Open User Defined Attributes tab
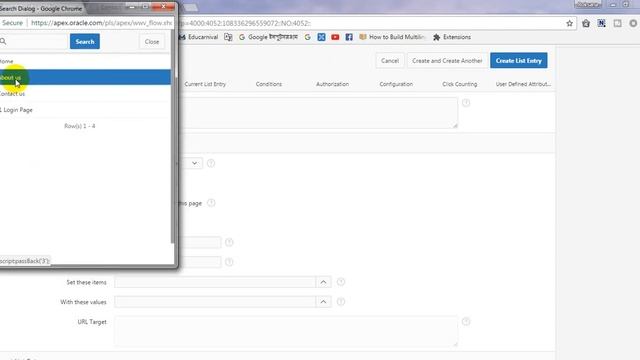 tap(523, 84)
